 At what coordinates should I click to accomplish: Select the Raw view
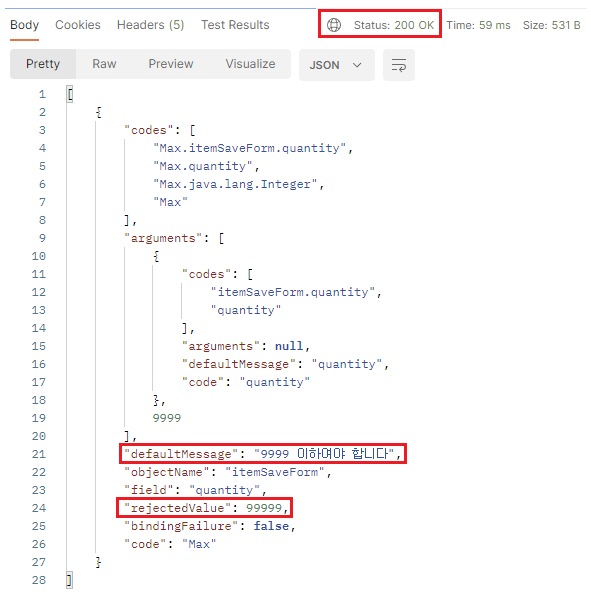pyautogui.click(x=104, y=64)
